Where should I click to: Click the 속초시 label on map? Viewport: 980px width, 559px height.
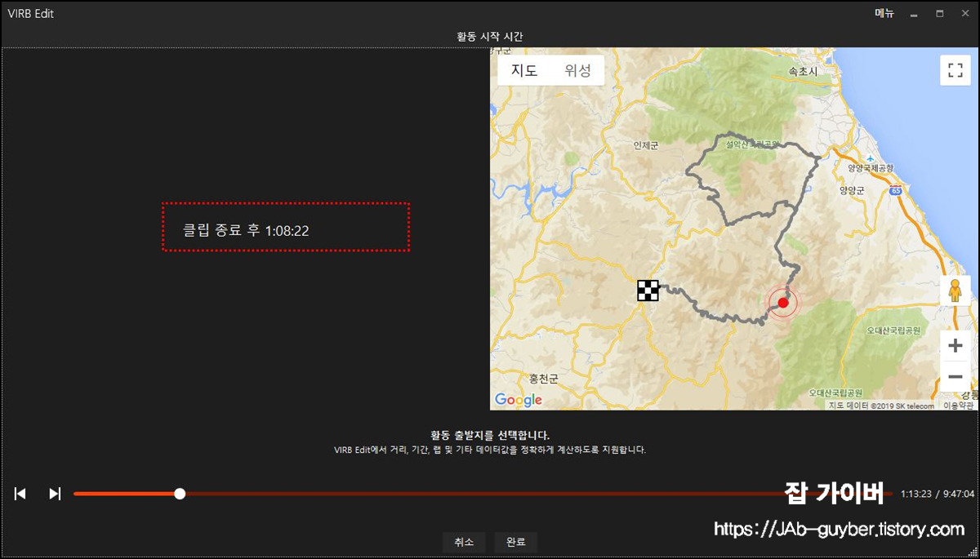click(803, 72)
